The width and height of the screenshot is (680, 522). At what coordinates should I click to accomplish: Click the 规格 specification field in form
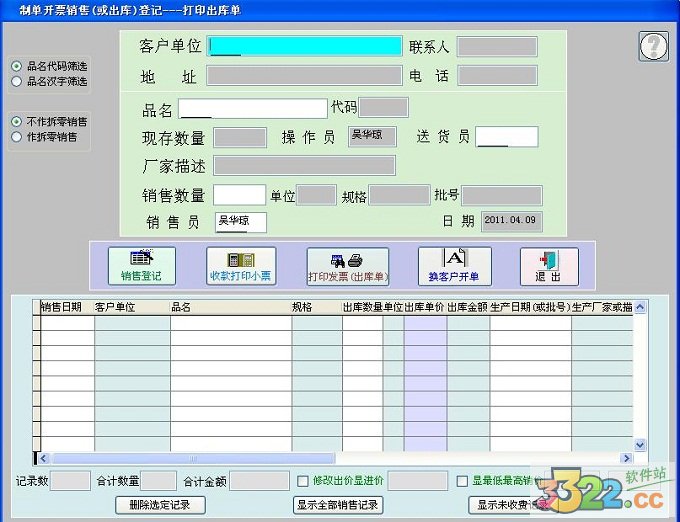point(399,195)
